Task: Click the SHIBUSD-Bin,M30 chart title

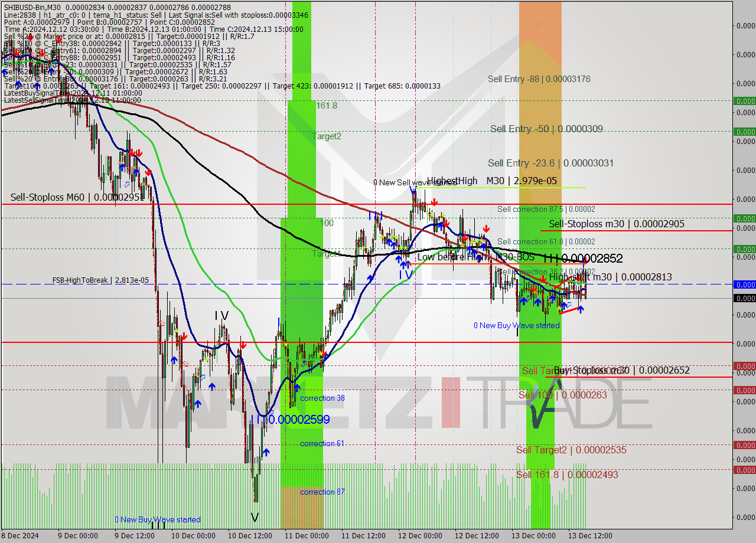Action: pos(31,6)
